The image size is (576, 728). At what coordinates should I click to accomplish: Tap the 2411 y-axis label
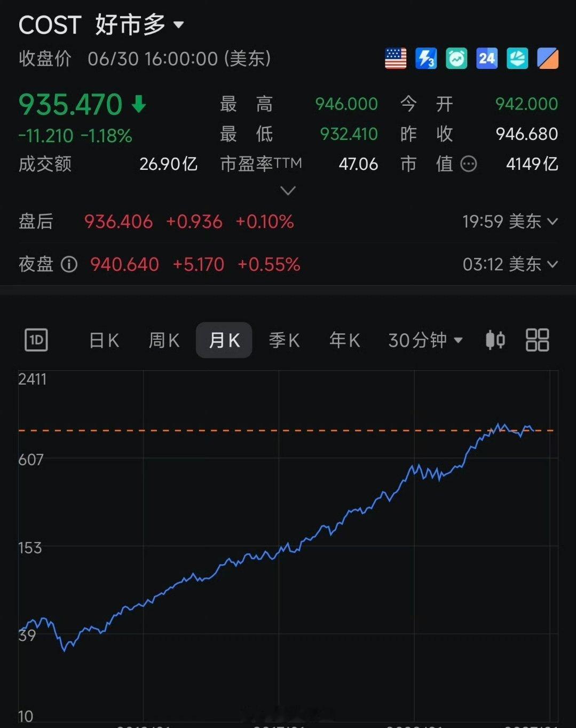point(32,379)
